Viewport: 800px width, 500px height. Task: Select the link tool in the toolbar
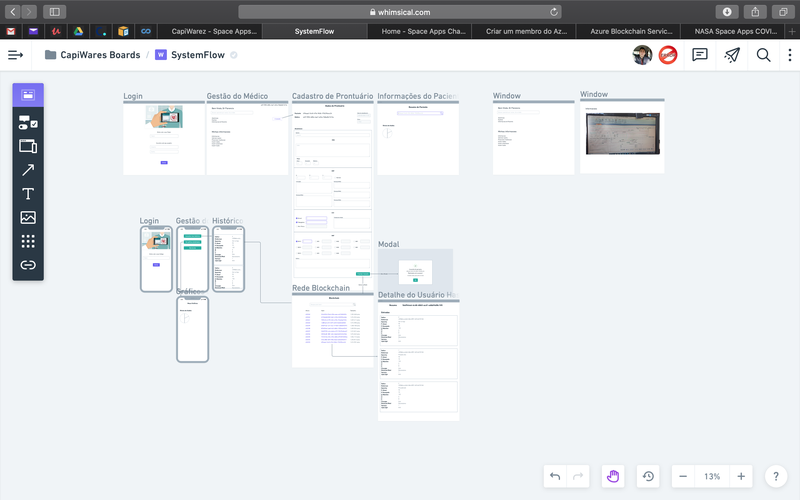pos(28,265)
